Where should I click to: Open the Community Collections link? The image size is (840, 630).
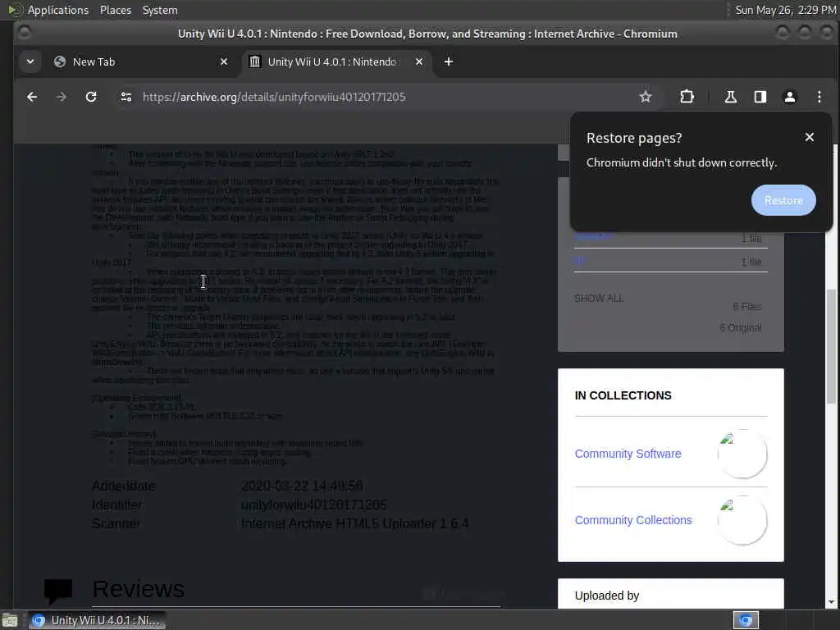[x=633, y=520]
